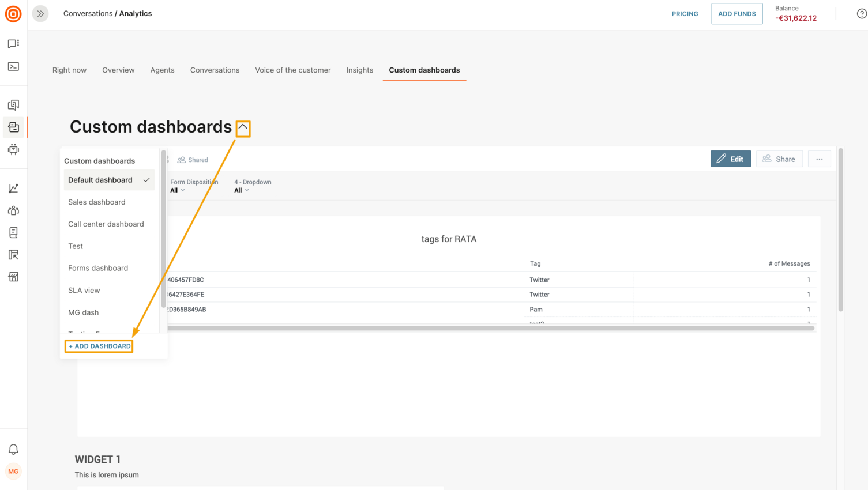Open the MG user avatar
Viewport: 868px width, 490px height.
point(13,472)
